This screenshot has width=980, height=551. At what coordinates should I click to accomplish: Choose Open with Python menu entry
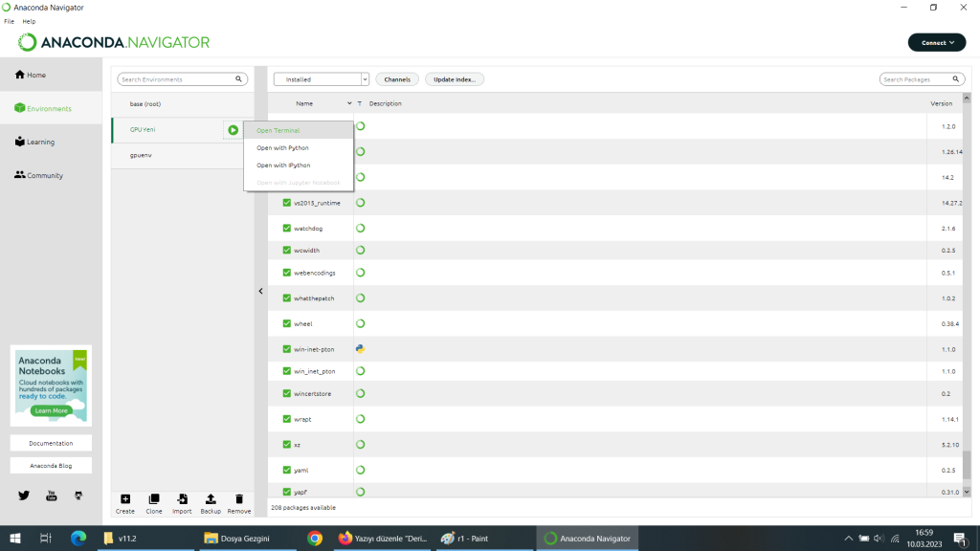click(x=282, y=148)
